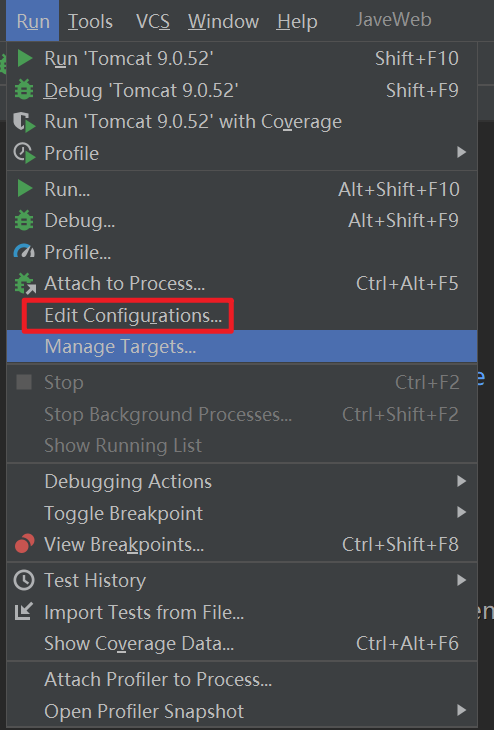Click the green Run 'Tomcat 9.0.52' play icon
The height and width of the screenshot is (730, 494).
[x=25, y=58]
